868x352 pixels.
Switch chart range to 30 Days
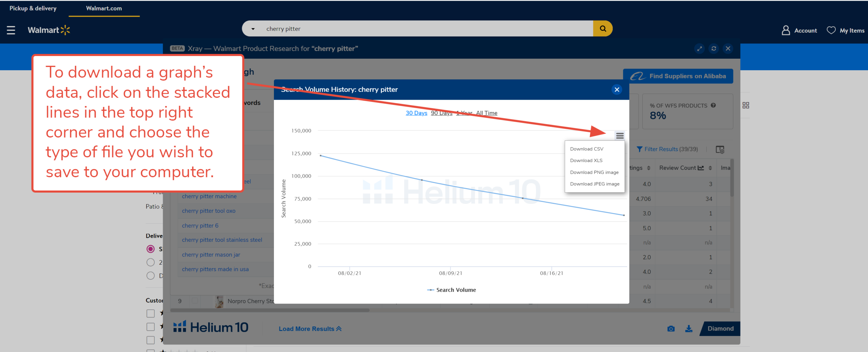[416, 113]
